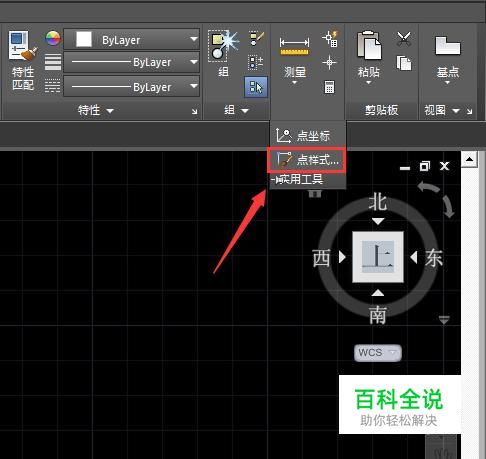The height and width of the screenshot is (459, 486).
Task: Click the ViewCube top face square
Action: (378, 257)
